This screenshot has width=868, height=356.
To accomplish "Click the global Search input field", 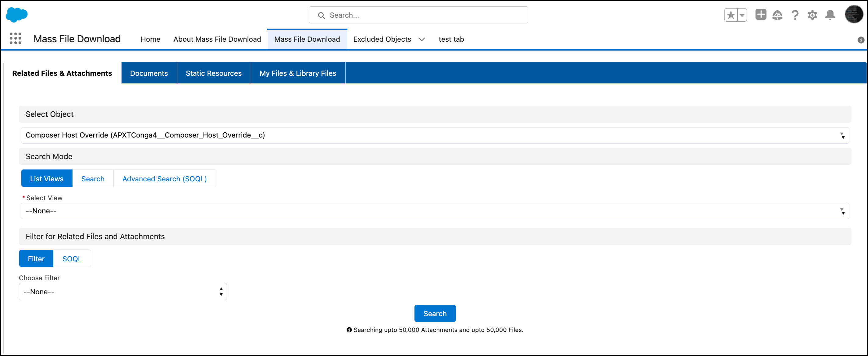I will [418, 15].
